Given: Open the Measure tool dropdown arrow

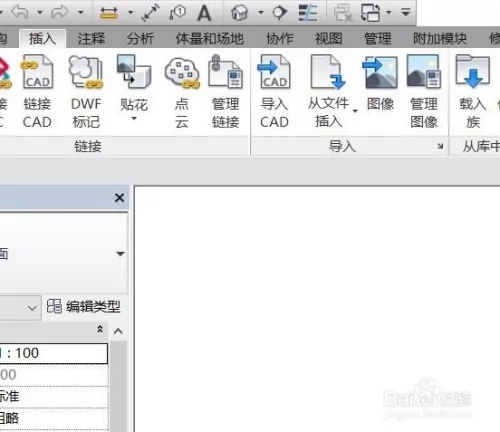Looking at the screenshot, I should 130,13.
